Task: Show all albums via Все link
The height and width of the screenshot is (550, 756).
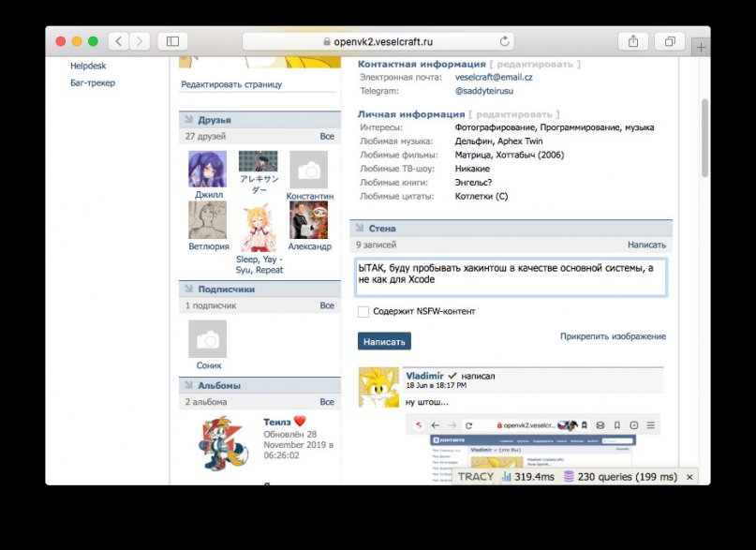Action: coord(327,402)
